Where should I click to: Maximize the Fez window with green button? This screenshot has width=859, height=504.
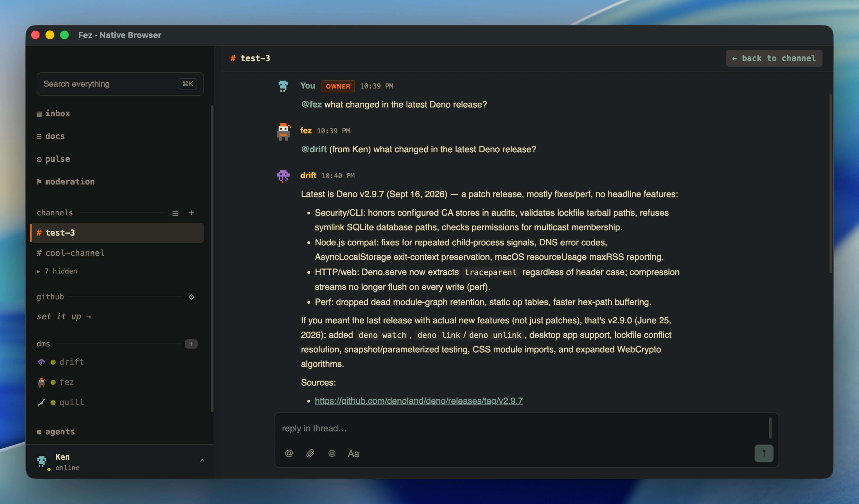(64, 35)
